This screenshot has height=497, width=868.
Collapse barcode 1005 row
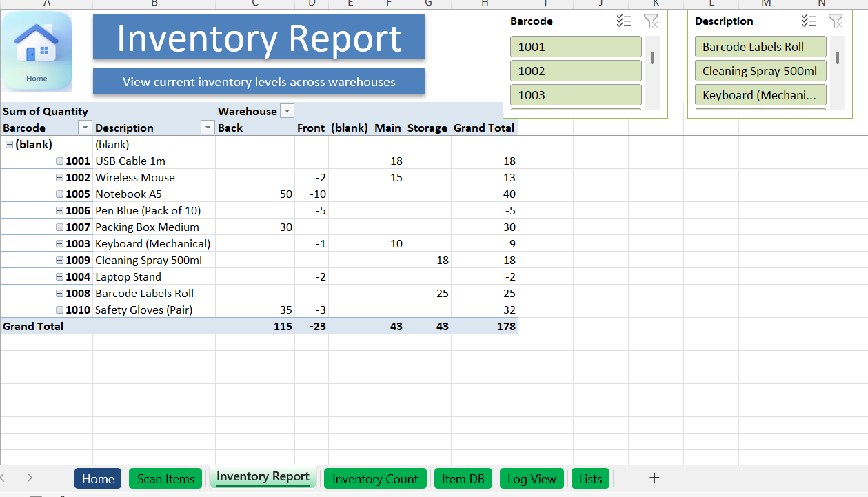tap(60, 194)
